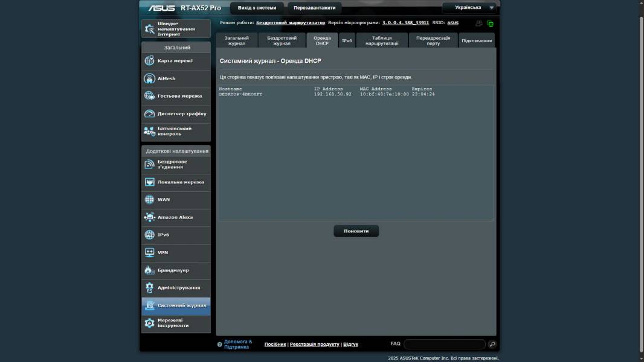
Task: Open Диспетчер трафіку gauge icon
Action: [x=149, y=113]
